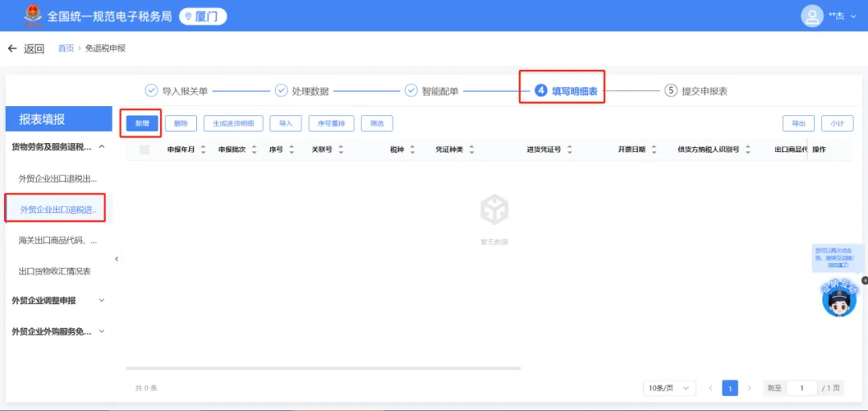The height and width of the screenshot is (411, 868).
Task: Open 海关出口商品代码 sidebar item
Action: [58, 240]
